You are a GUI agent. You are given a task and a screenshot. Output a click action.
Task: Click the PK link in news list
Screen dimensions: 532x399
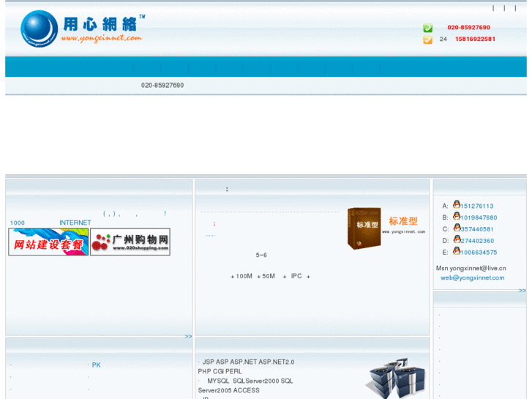(97, 365)
